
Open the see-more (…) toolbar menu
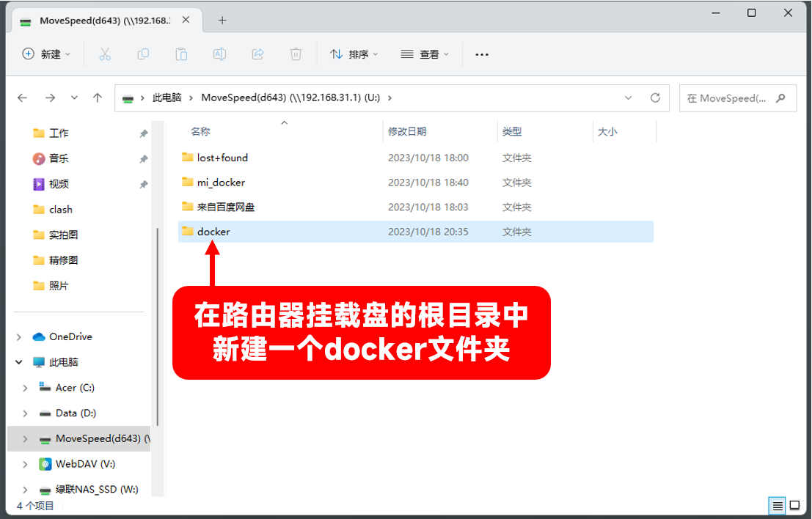pyautogui.click(x=482, y=54)
